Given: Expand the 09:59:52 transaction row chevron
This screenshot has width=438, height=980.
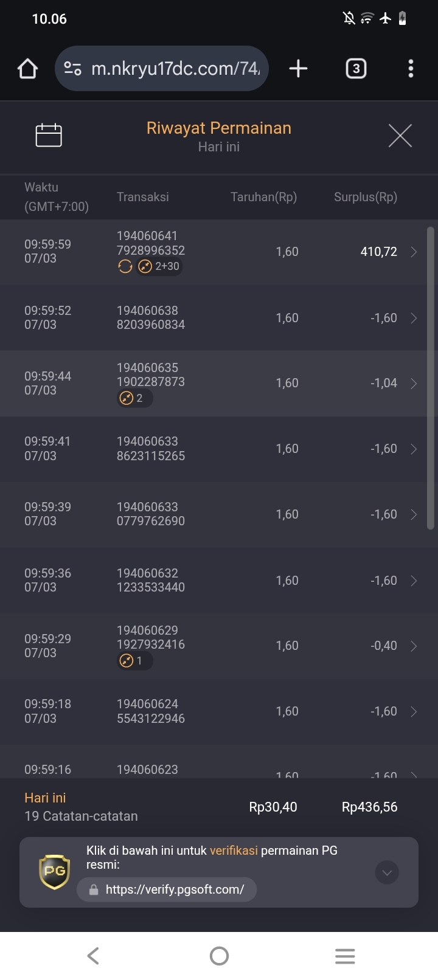Looking at the screenshot, I should (414, 318).
